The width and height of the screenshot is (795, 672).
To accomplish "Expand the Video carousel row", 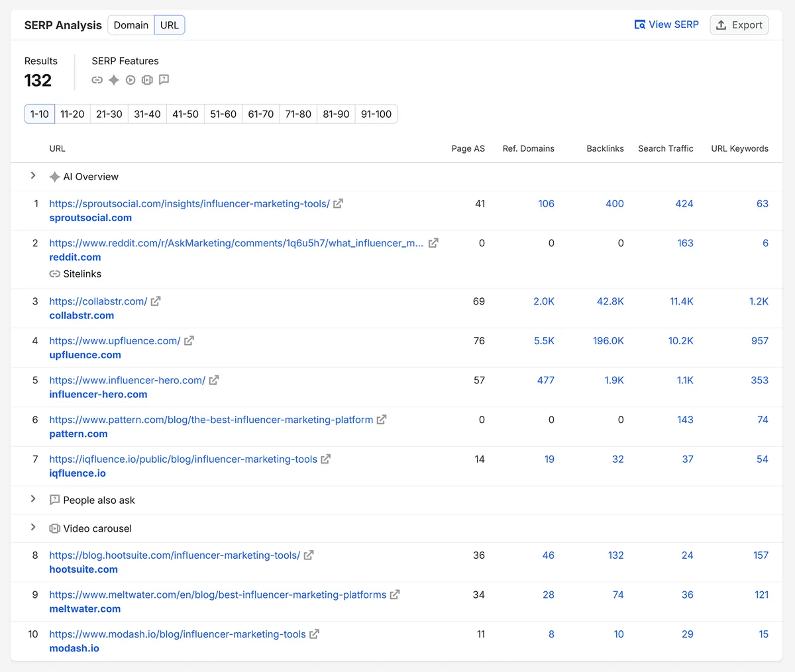I will 33,527.
